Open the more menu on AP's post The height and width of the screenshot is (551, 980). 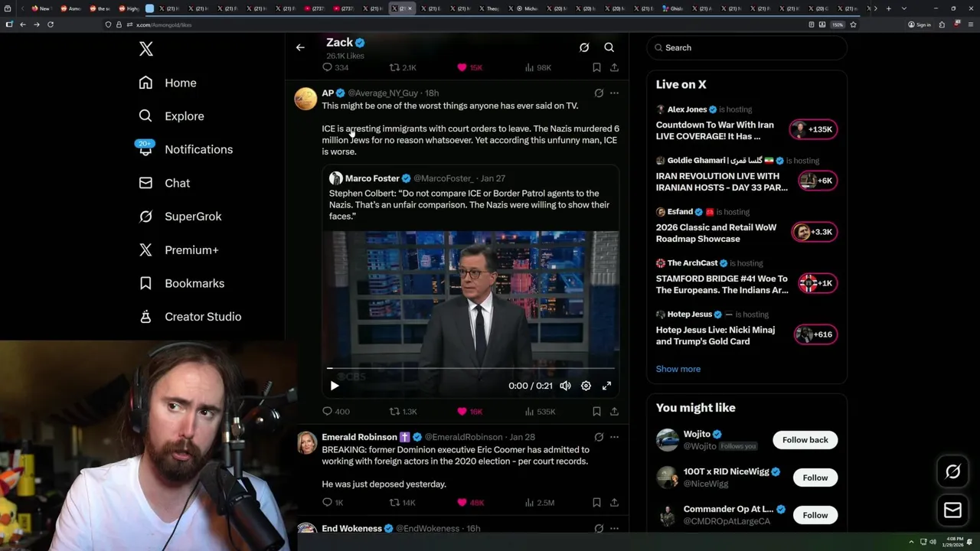click(614, 93)
